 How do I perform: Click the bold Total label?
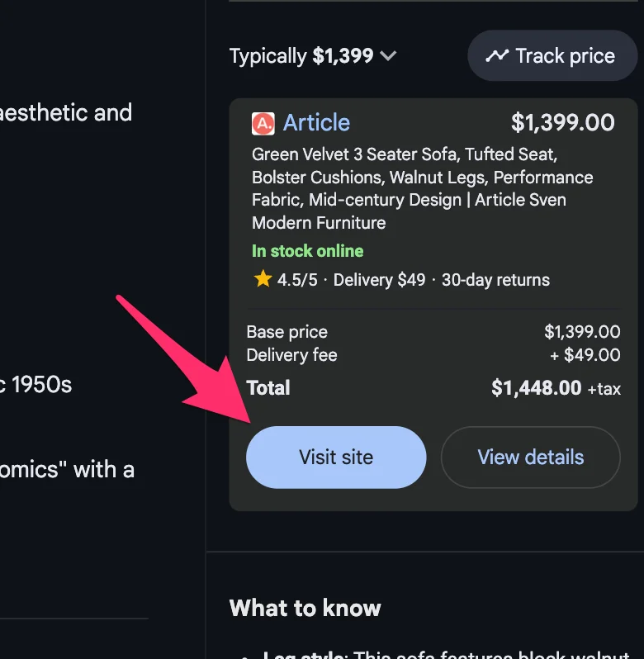pyautogui.click(x=268, y=388)
